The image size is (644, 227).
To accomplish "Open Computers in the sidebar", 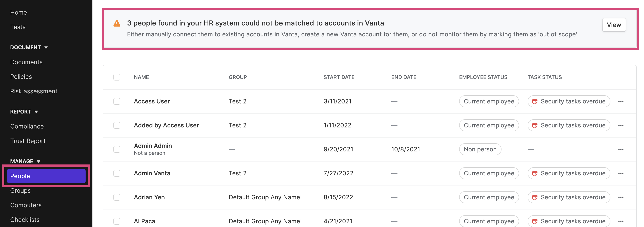I will point(26,205).
